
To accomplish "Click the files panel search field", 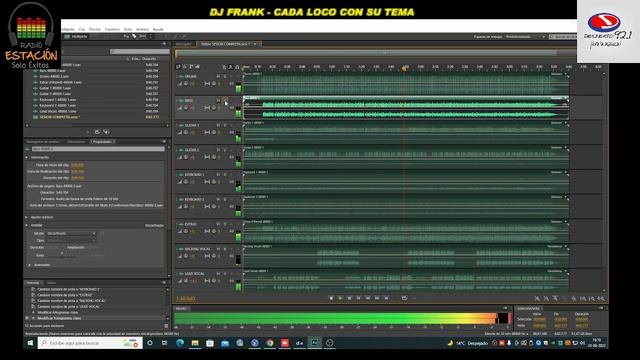I will [140, 51].
